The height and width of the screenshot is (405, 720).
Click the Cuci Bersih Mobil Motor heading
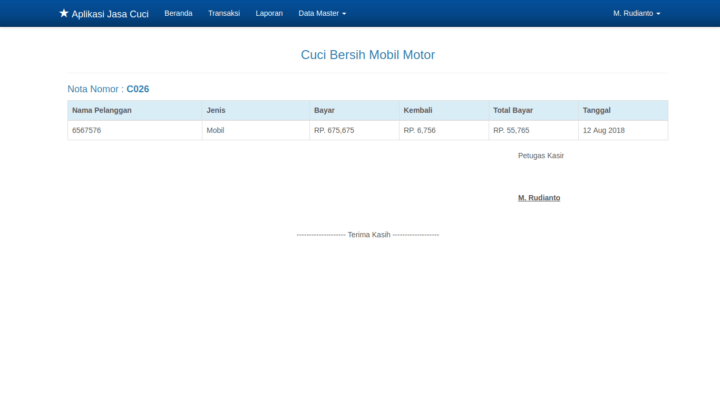click(x=367, y=55)
